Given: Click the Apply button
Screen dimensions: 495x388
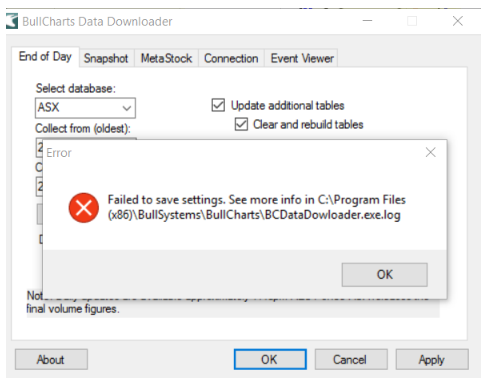Looking at the screenshot, I should coord(432,359).
